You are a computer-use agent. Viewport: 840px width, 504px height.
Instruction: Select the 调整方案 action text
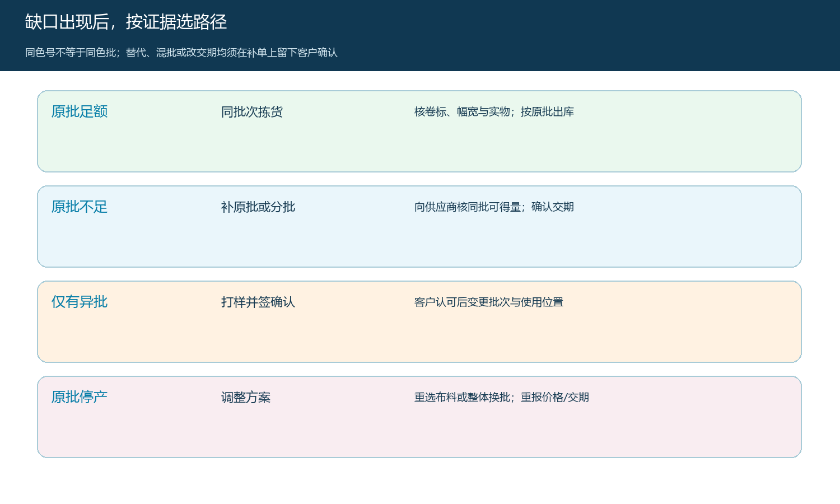(x=246, y=398)
